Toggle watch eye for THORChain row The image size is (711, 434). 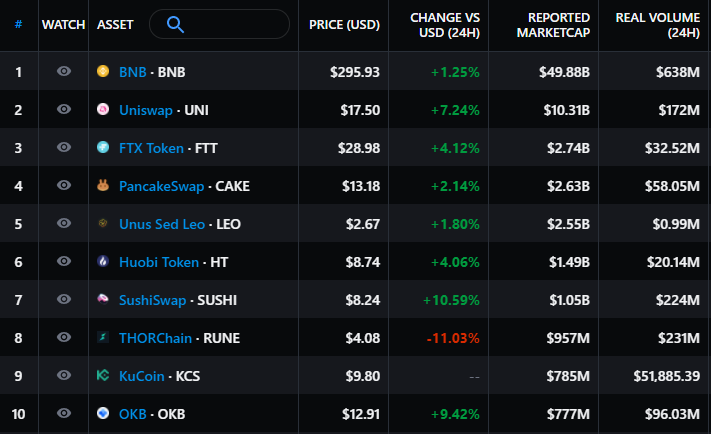point(64,337)
